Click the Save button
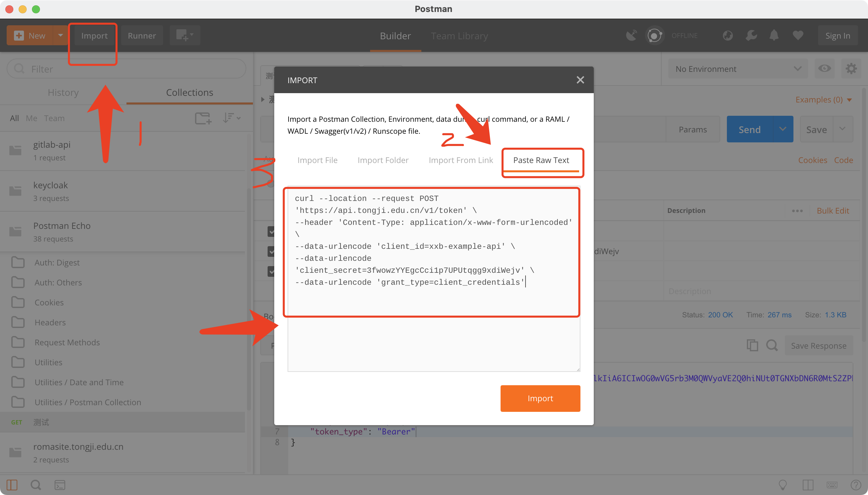868x495 pixels. [x=816, y=129]
